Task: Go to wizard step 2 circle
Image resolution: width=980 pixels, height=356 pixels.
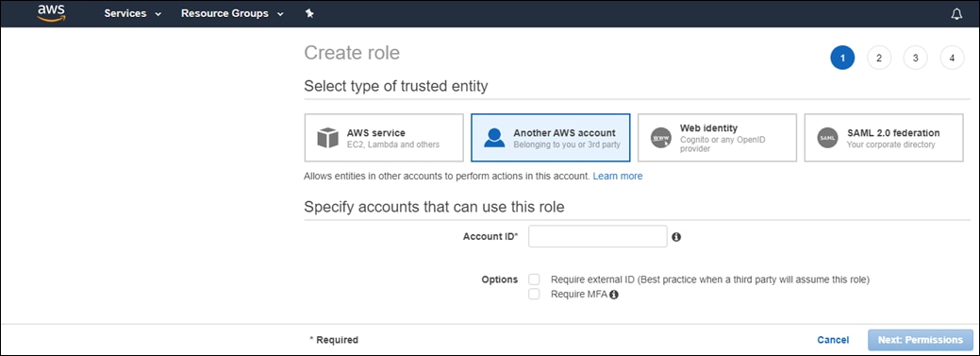Action: tap(879, 59)
